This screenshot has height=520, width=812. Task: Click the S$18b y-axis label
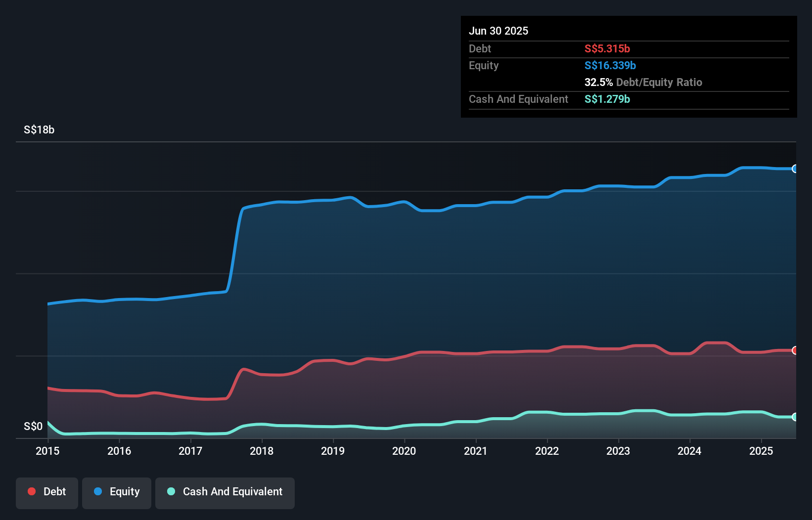point(39,130)
